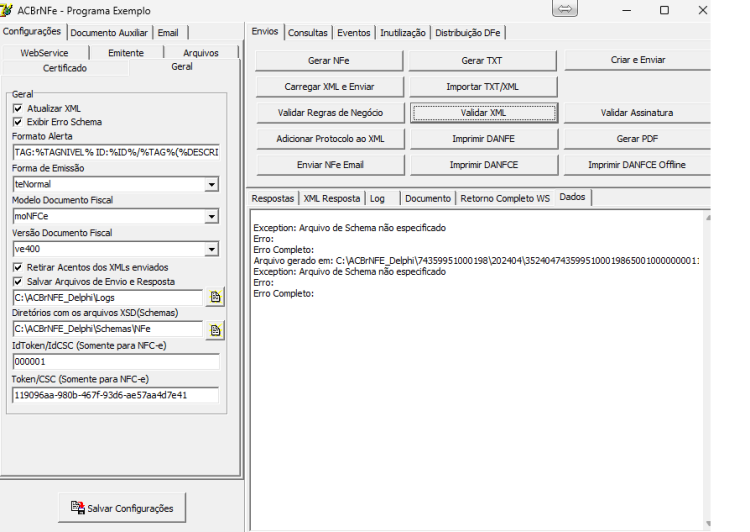Expand Versão Documento Fiscal combo box
This screenshot has width=750, height=532.
pyautogui.click(x=211, y=249)
